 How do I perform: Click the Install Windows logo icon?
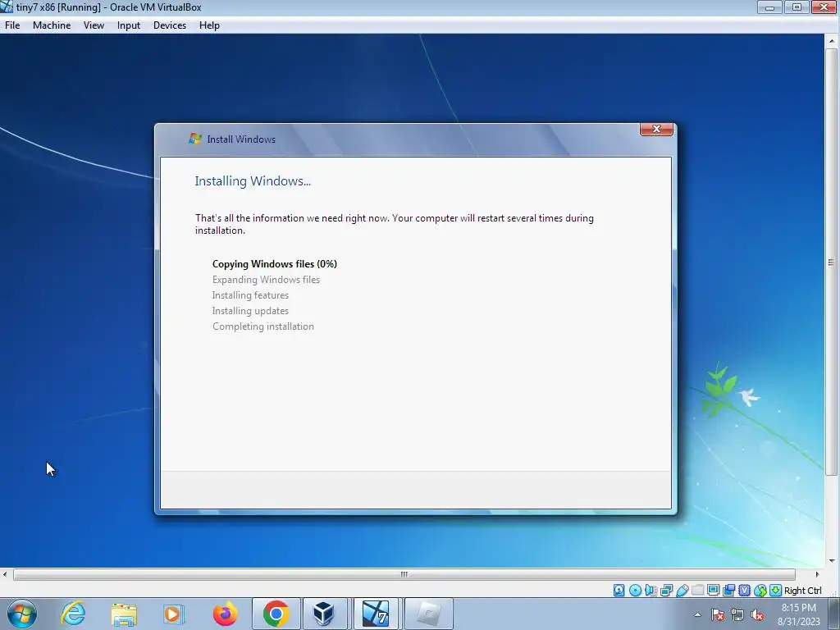pyautogui.click(x=194, y=139)
